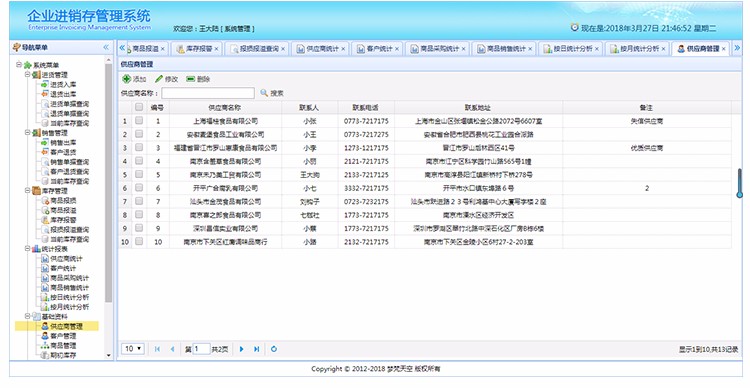
Task: Tick the select-all checkbox in the table header
Action: click(139, 107)
